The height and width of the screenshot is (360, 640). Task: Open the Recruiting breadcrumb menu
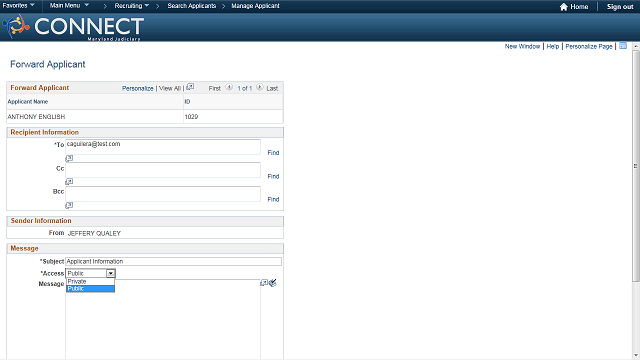pyautogui.click(x=131, y=6)
